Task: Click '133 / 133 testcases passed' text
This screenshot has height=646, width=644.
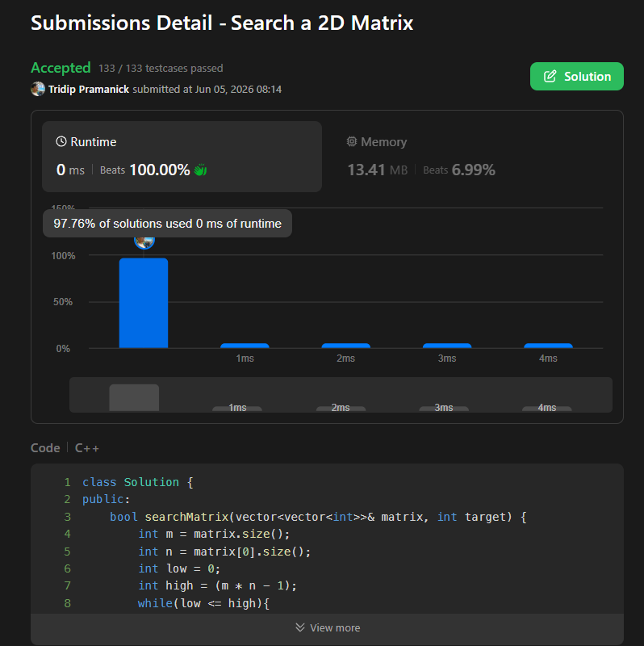Action: pyautogui.click(x=161, y=69)
